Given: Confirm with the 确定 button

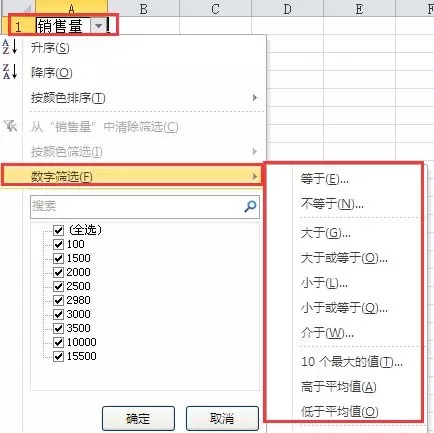Looking at the screenshot, I should click(x=138, y=418).
